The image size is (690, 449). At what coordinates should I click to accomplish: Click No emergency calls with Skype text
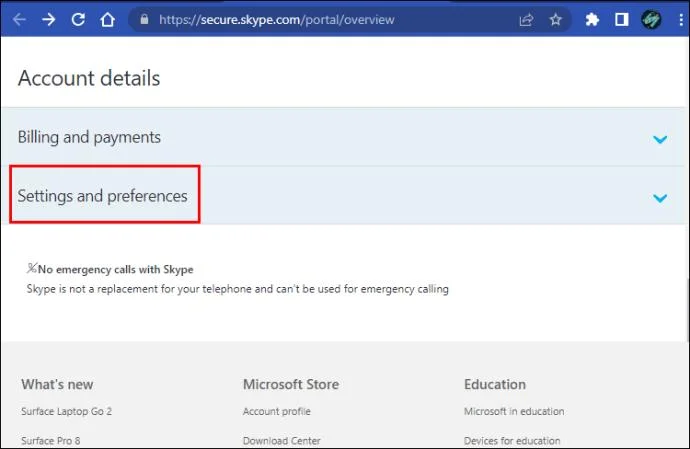point(115,269)
